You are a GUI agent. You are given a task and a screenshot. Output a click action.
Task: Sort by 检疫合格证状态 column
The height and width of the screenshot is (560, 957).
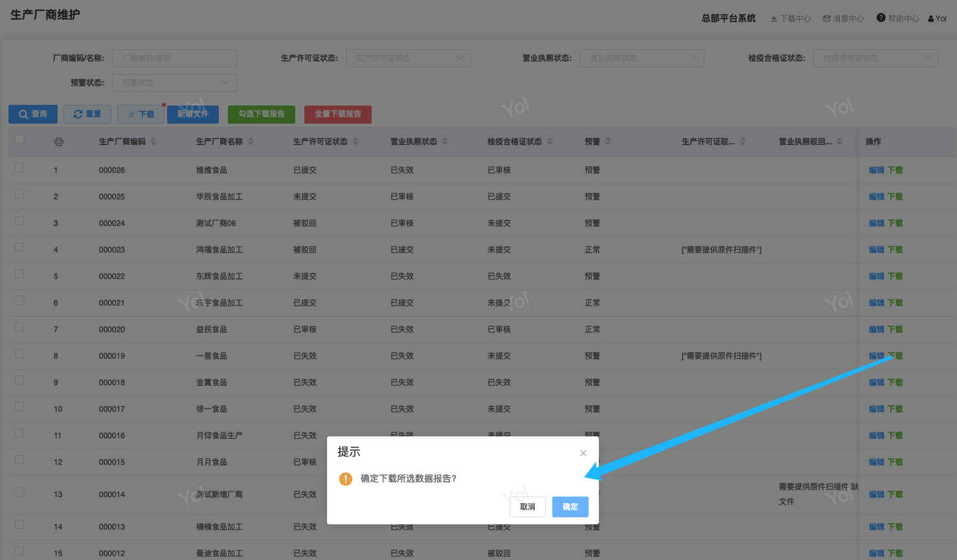pyautogui.click(x=550, y=141)
